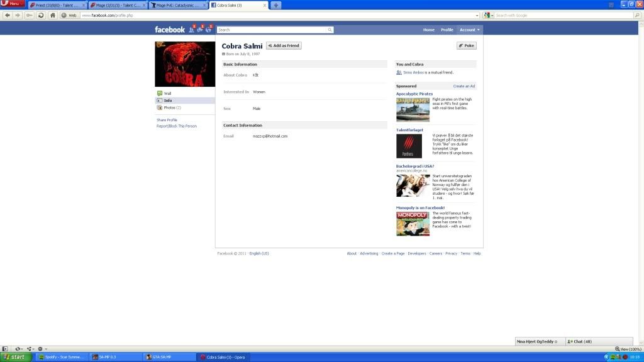Open Facebook notifications globe icon
The image size is (644, 362).
coord(208,30)
